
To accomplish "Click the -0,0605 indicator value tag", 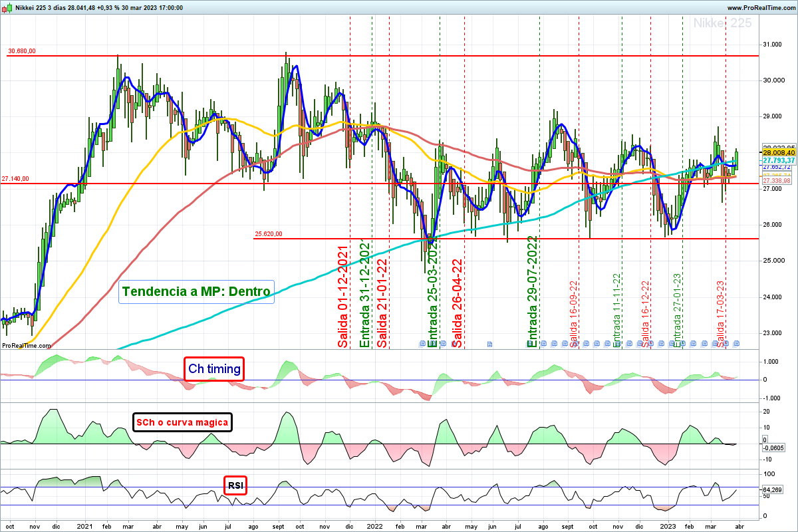I will [774, 449].
